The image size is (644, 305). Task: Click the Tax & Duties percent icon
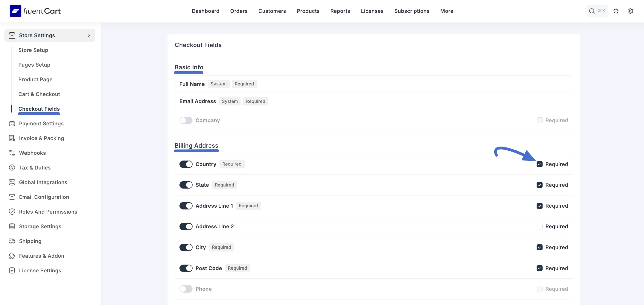pyautogui.click(x=12, y=168)
